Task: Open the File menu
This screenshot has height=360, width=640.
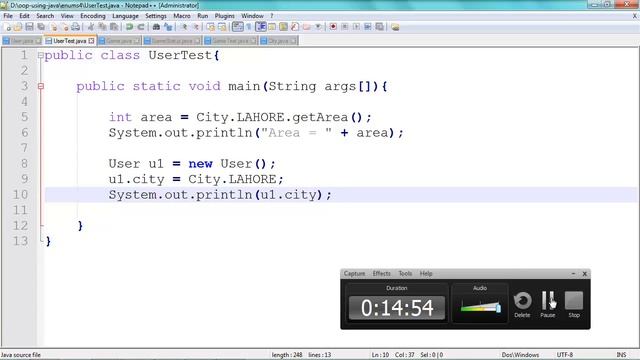Action: [8, 16]
